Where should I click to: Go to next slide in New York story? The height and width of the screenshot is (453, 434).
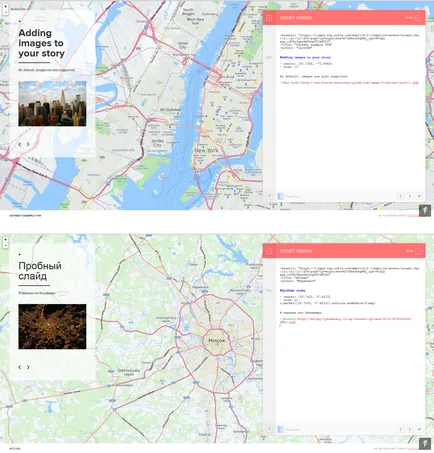(x=28, y=144)
